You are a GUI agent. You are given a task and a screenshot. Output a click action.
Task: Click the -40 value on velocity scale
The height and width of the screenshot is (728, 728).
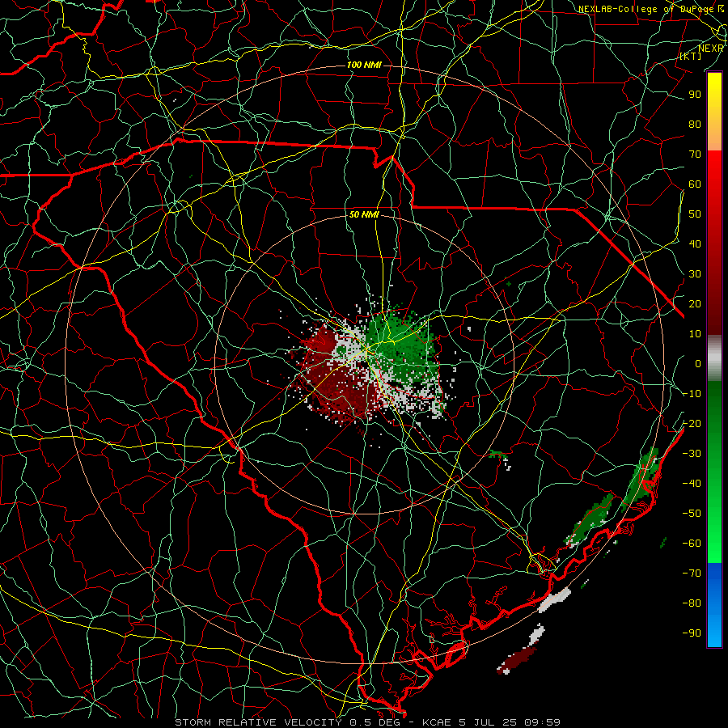click(x=692, y=484)
